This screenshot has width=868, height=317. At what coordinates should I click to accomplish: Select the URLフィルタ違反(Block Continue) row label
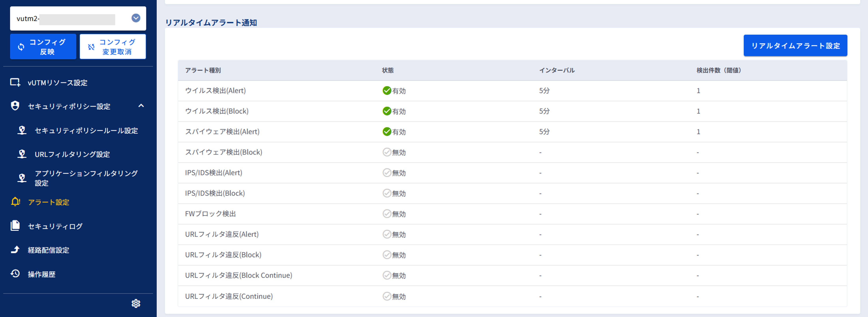click(239, 275)
